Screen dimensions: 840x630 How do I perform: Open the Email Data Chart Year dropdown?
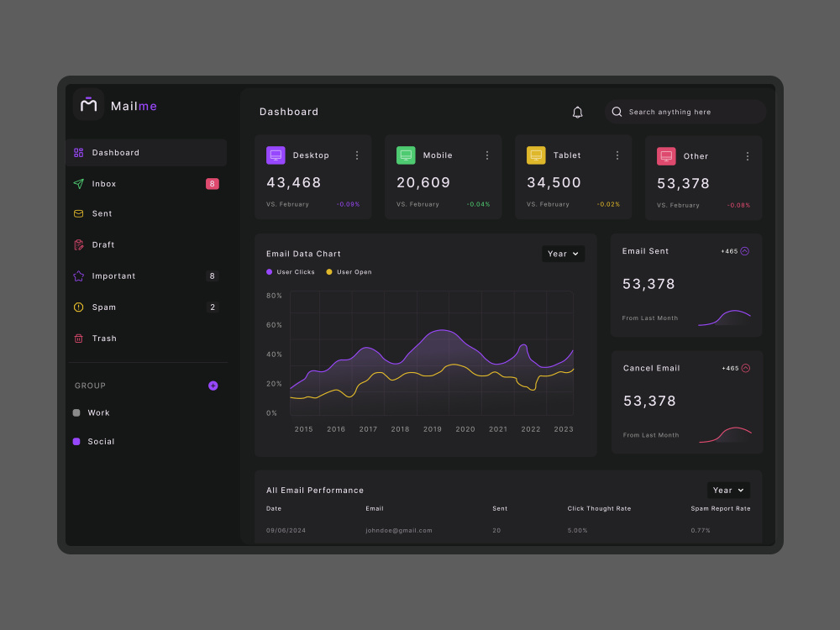(563, 254)
